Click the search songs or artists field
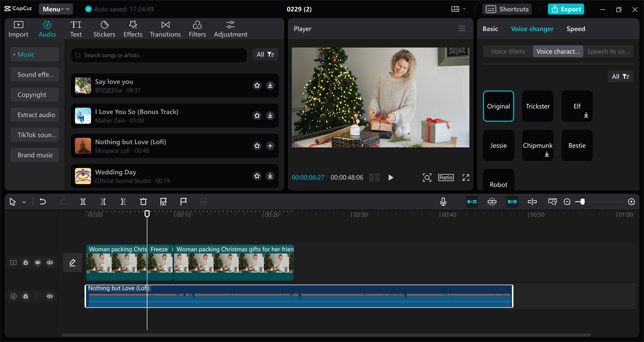Screen dimensions: 644x342 (158, 55)
